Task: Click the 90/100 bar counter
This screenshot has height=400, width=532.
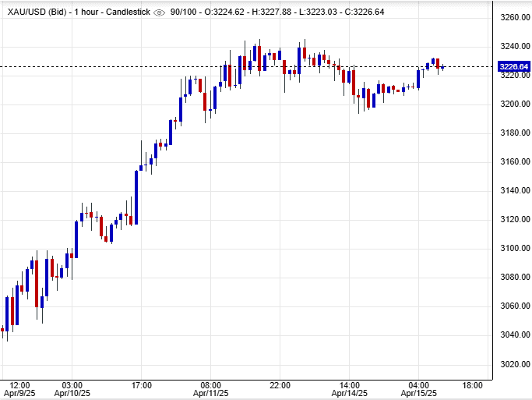Action: click(185, 12)
